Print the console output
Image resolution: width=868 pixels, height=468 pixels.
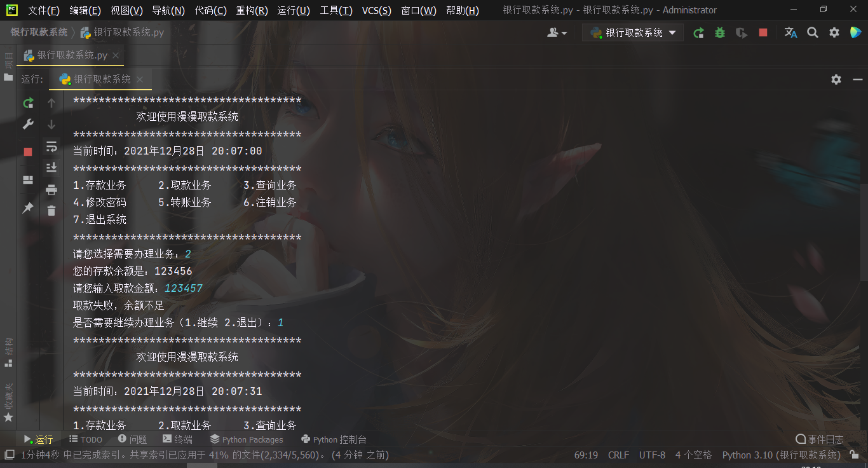(51, 189)
